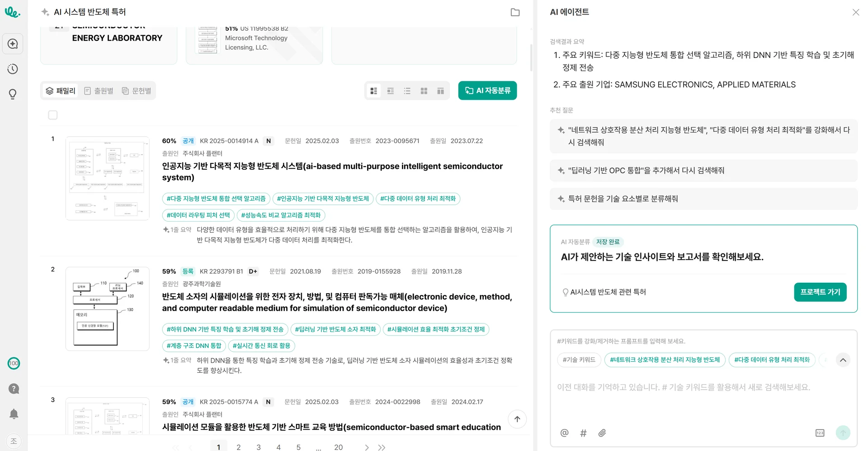The image size is (868, 451).
Task: Open the new search icon in the sidebar
Action: [x=13, y=44]
